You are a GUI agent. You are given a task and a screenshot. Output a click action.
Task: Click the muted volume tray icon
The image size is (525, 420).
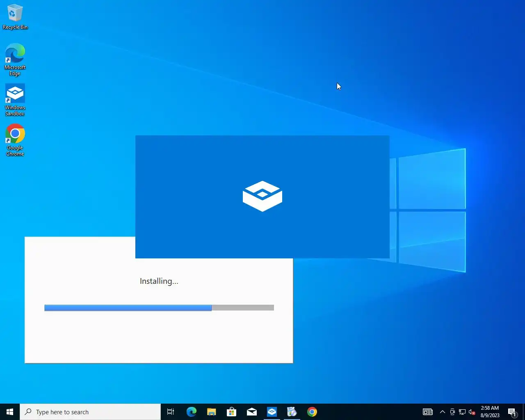click(x=472, y=412)
